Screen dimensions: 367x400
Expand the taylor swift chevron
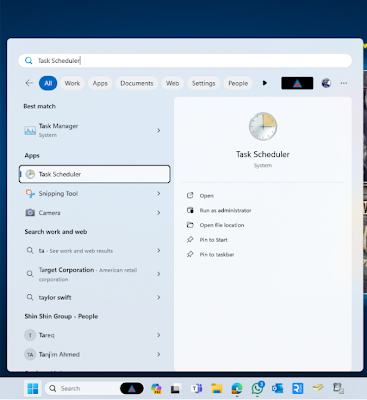159,297
